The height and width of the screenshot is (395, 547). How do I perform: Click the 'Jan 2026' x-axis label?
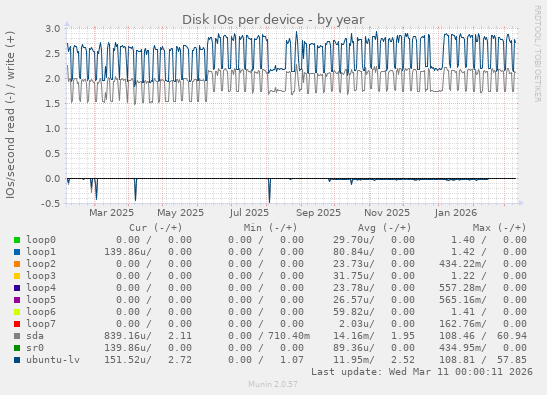click(x=456, y=213)
